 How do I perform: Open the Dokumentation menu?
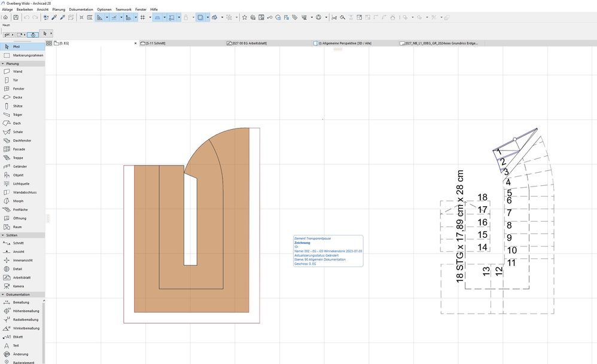(81, 10)
